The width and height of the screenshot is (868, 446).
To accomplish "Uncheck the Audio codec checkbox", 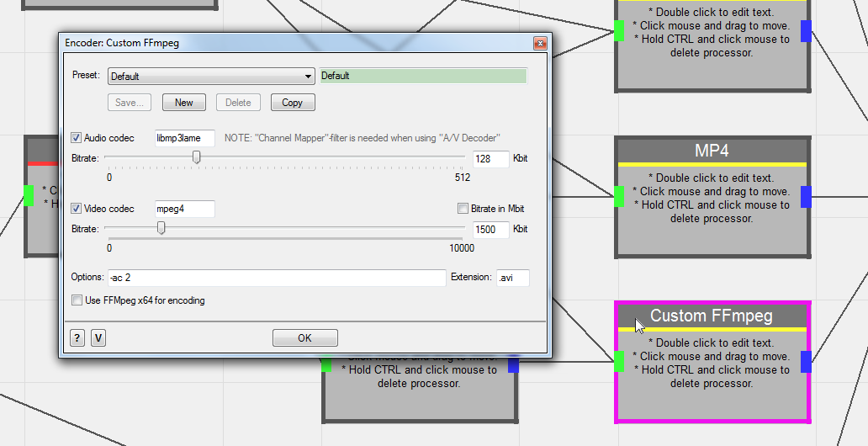I will coord(77,138).
